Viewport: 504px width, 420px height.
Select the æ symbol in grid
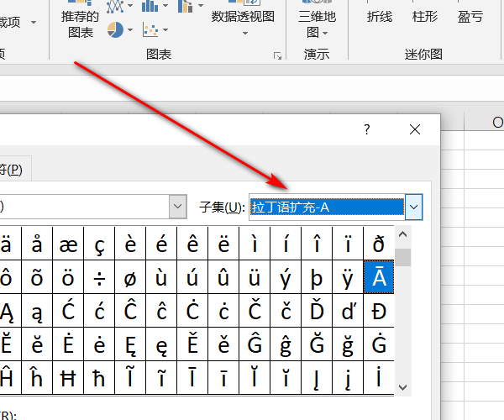[68, 244]
